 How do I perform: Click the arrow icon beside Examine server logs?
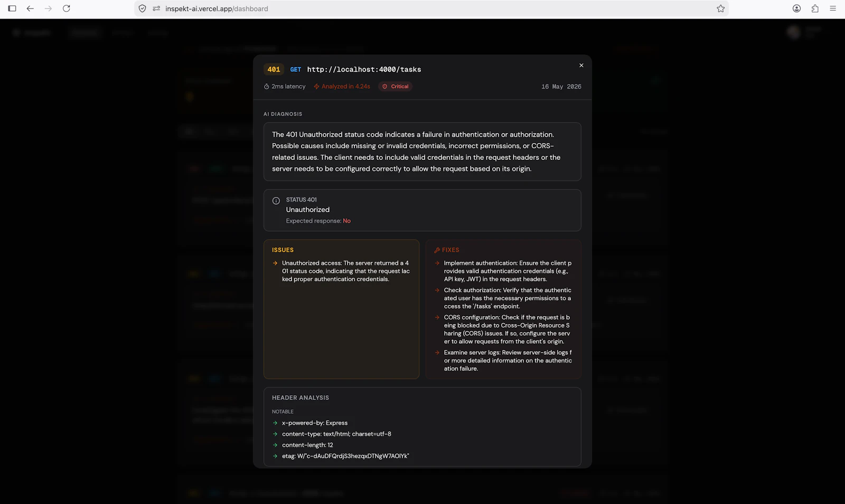(437, 353)
